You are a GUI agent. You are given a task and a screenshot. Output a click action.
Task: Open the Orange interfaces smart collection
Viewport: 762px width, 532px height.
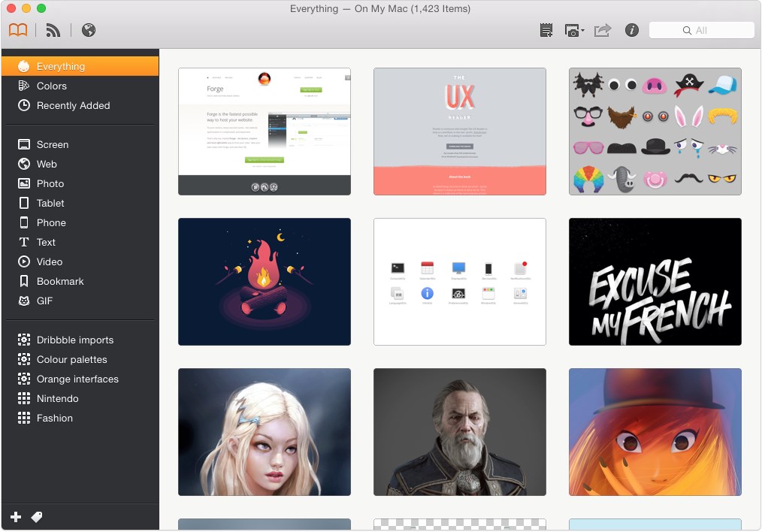pyautogui.click(x=80, y=379)
